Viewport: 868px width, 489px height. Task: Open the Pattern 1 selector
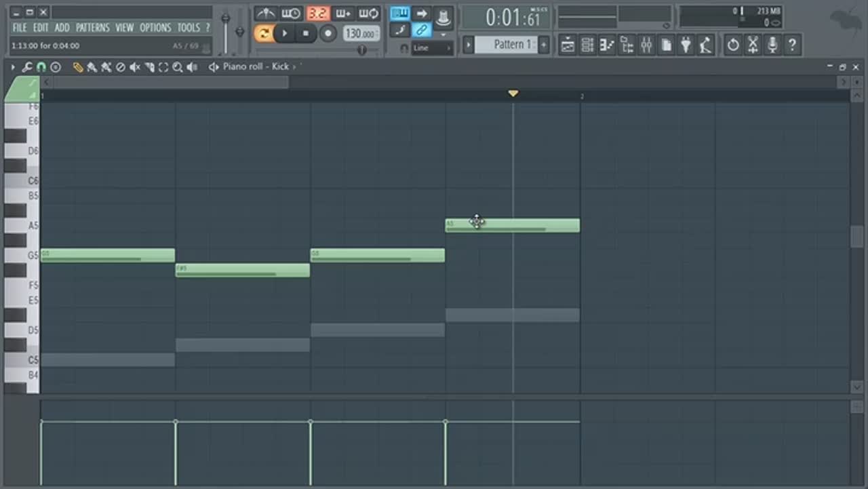tap(505, 45)
